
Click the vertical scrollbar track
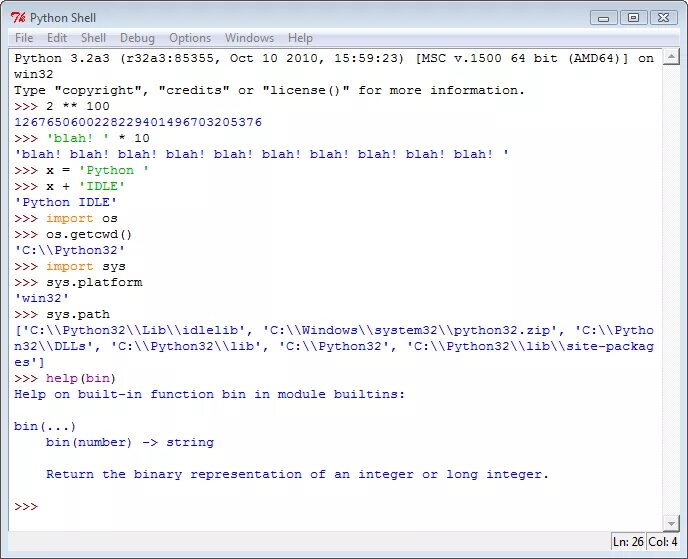coord(671,290)
